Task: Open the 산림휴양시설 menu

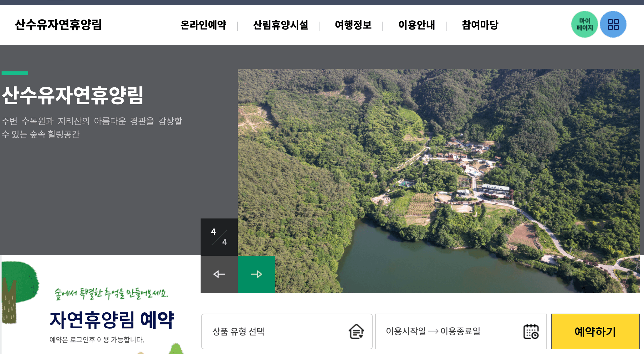Action: [280, 25]
